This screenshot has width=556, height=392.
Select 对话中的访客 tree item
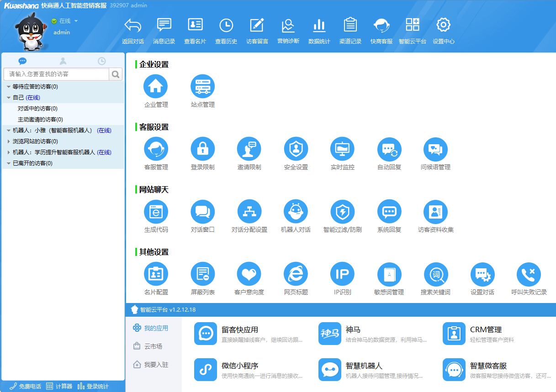pos(37,109)
